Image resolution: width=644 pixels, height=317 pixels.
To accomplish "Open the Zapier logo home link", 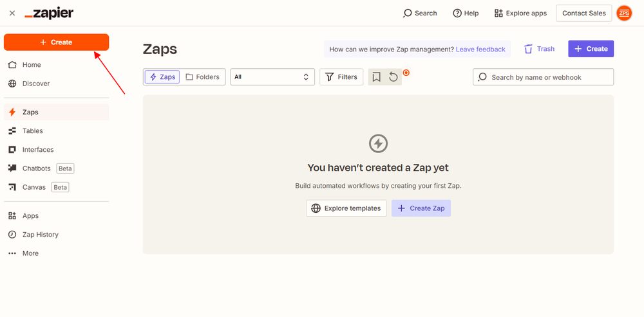I will pos(49,14).
